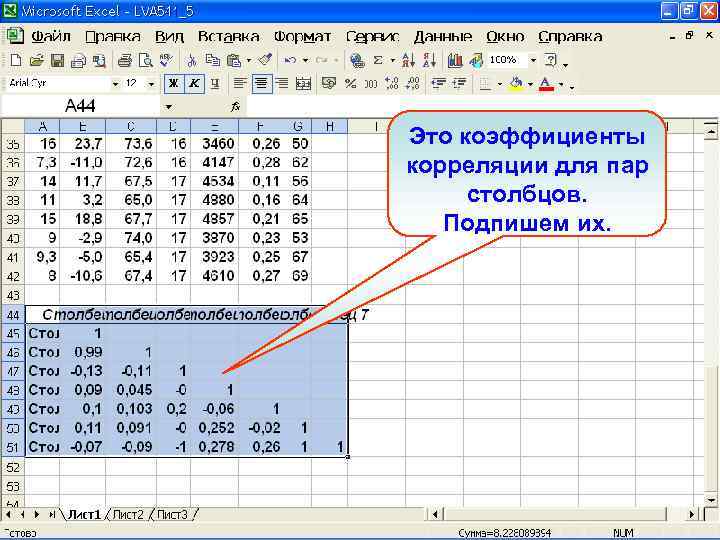Run the spelling check icon
The image size is (720, 540).
(166, 60)
